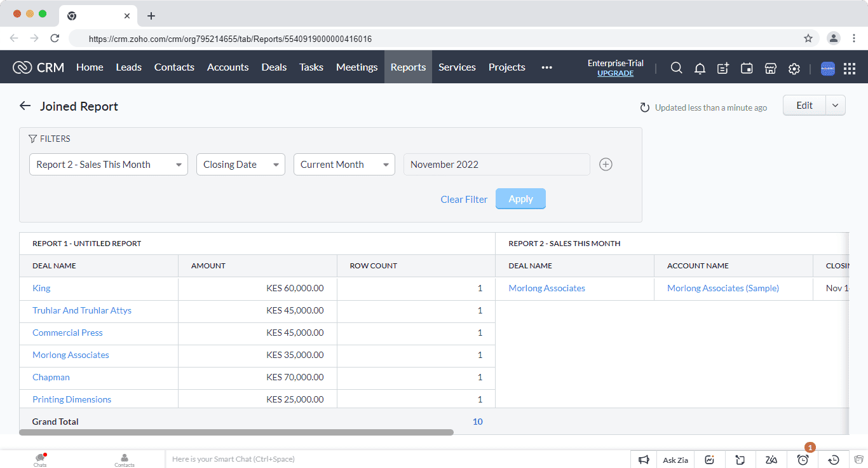Click the quick create plus icon
The image size is (868, 468).
pyautogui.click(x=723, y=68)
